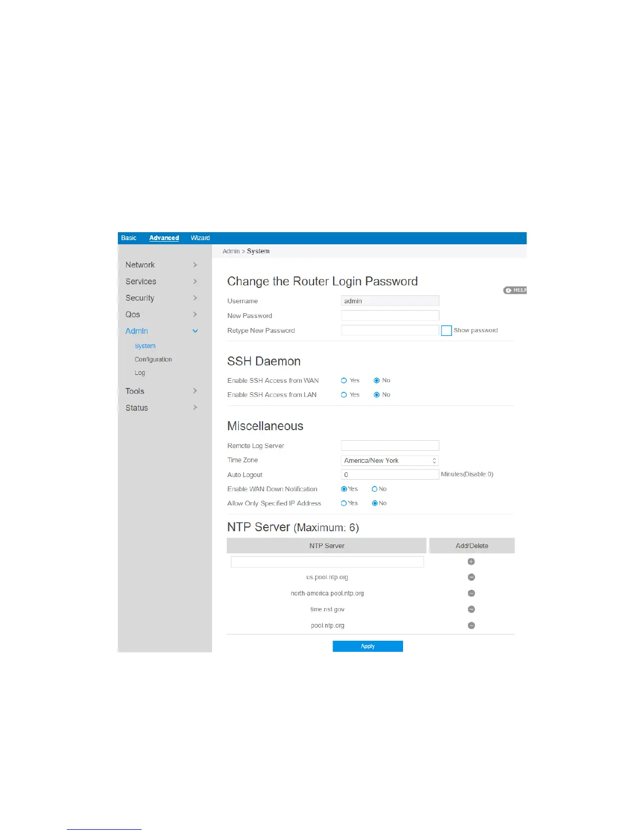
Task: Expand the Security menu chevron
Action: pos(195,298)
